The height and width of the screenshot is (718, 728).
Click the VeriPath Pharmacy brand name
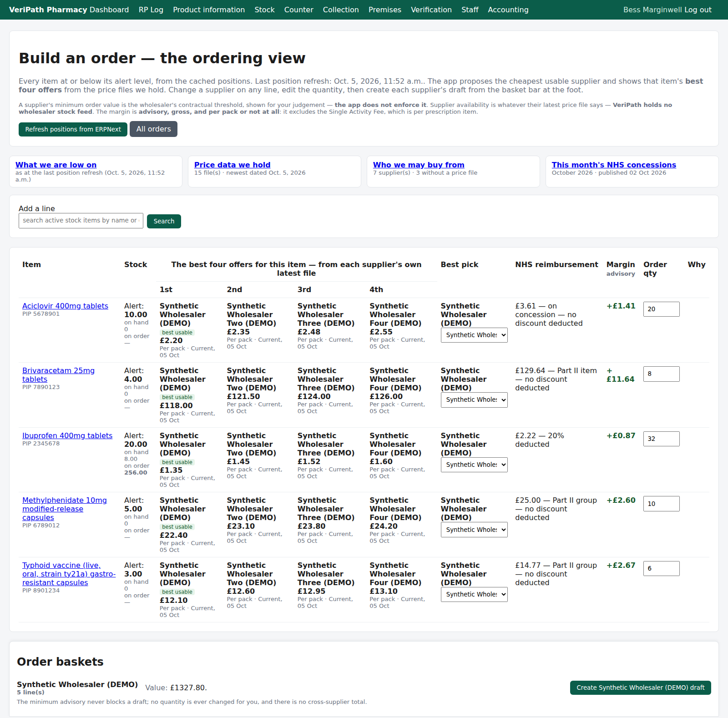pos(48,10)
